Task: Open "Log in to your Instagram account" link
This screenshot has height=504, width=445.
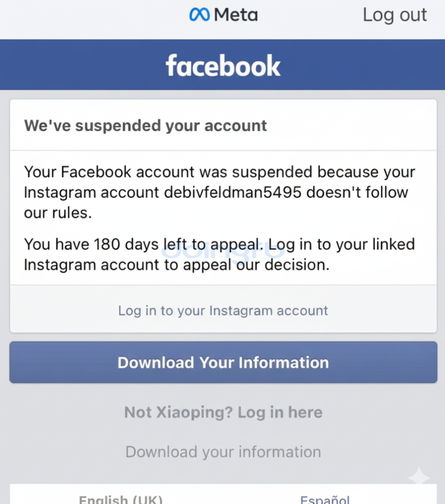Action: (223, 310)
